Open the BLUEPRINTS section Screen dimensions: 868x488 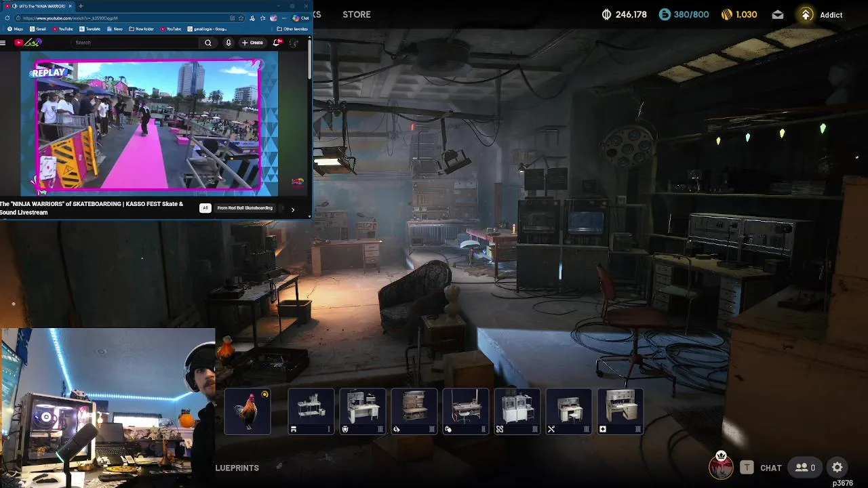tap(237, 468)
